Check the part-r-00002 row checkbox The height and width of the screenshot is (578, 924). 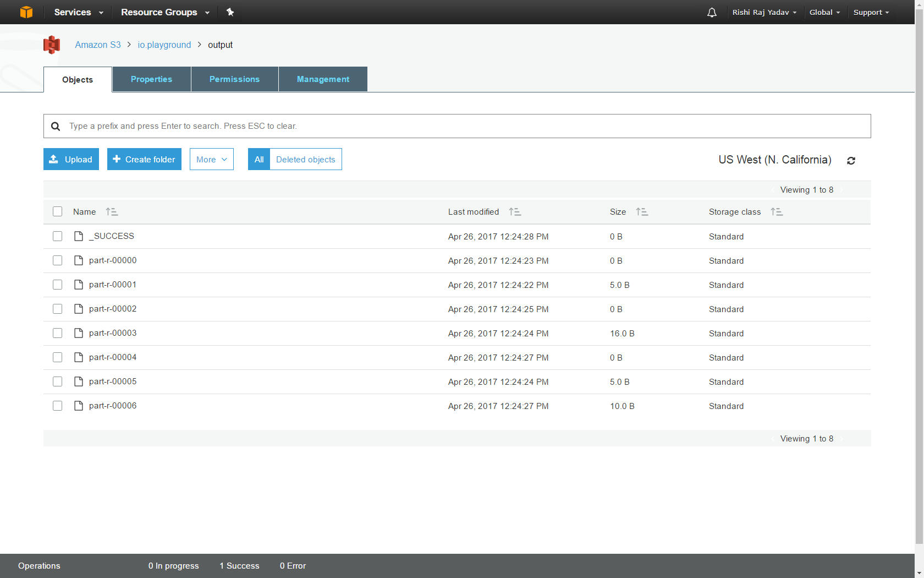57,309
